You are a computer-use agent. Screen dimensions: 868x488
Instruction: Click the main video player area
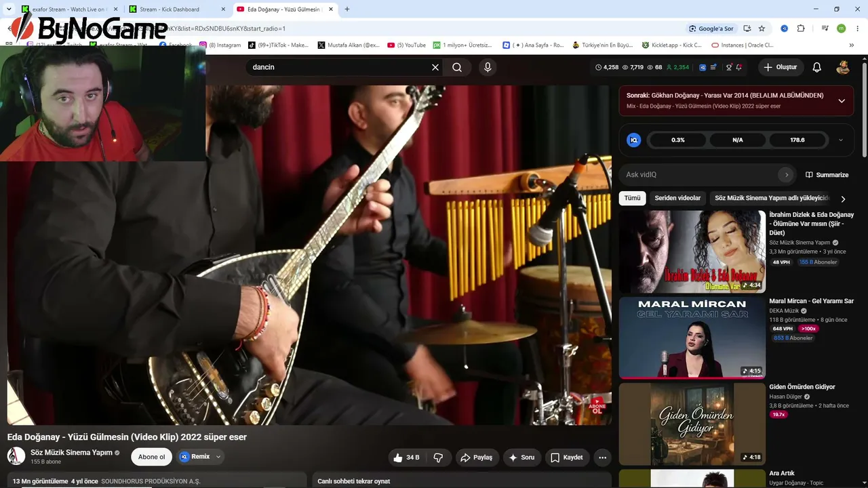(x=309, y=255)
